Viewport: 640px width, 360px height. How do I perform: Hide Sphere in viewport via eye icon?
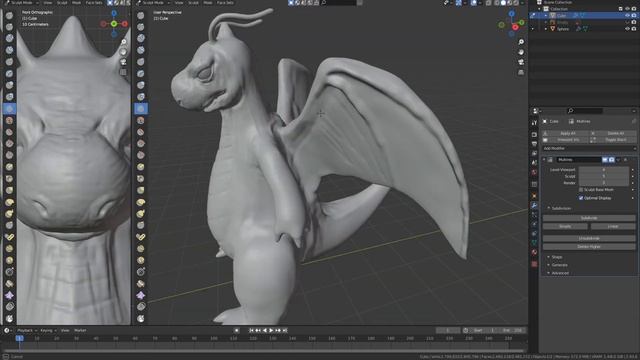627,29
